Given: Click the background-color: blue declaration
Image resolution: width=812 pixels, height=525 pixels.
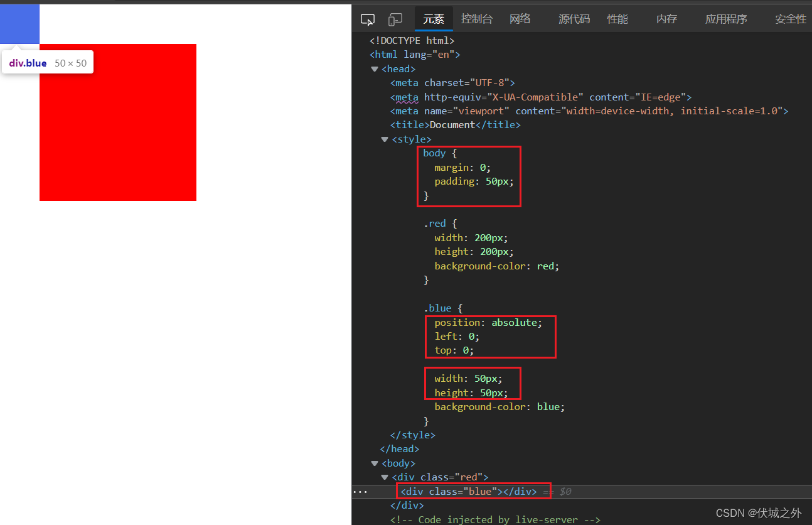Looking at the screenshot, I should coord(500,407).
